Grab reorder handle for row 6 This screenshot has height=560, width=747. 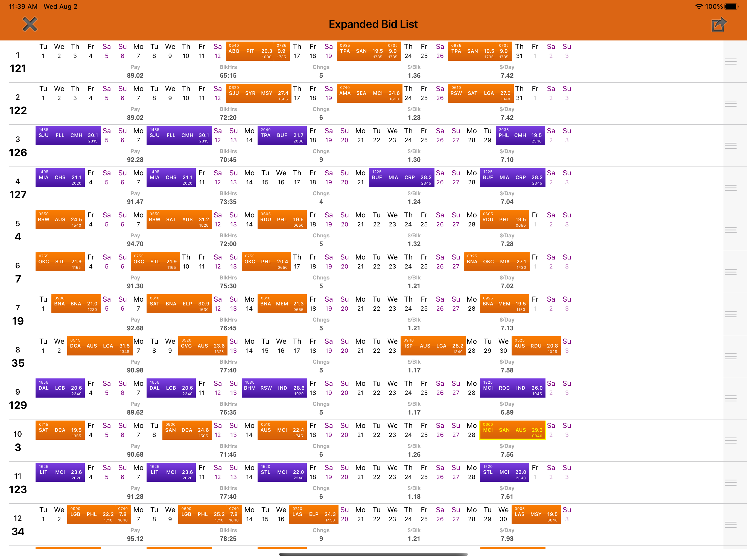pyautogui.click(x=730, y=272)
